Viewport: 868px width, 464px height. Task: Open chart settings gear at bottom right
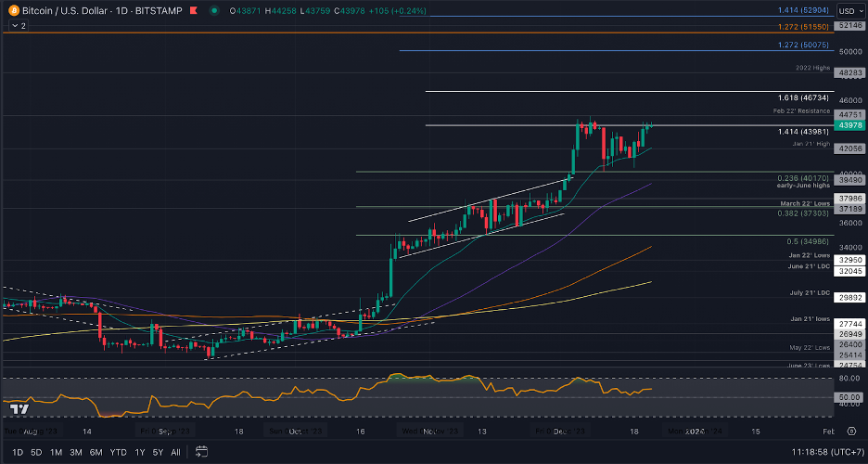coord(851,432)
